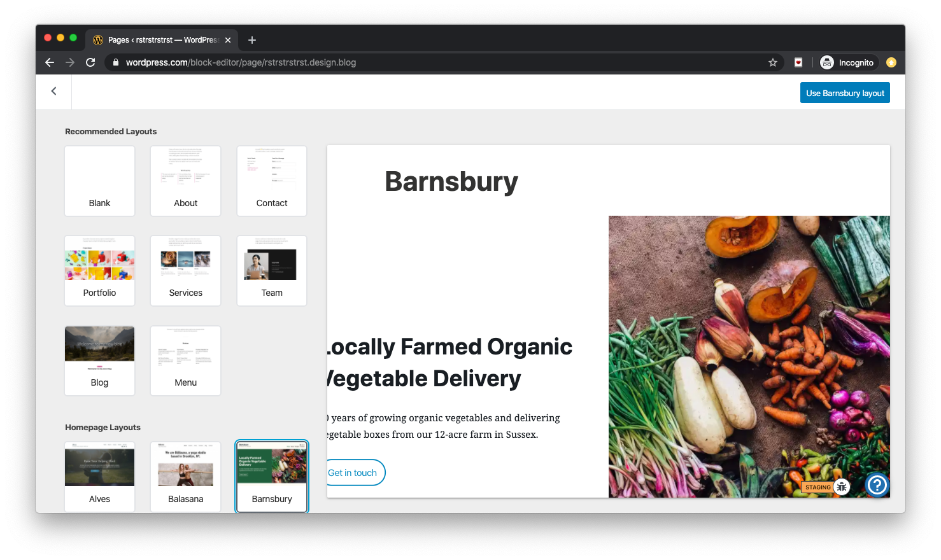Click the yellow circle icon beside Incognito

pos(891,62)
